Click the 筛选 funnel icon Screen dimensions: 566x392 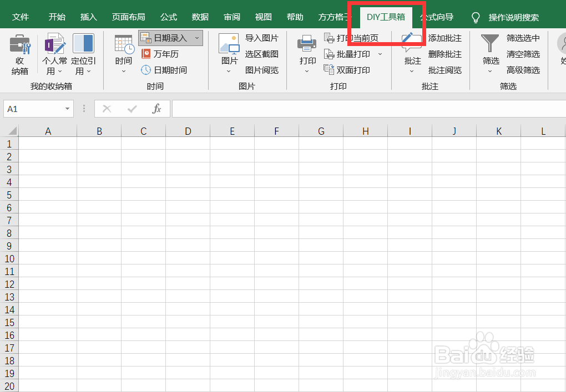click(490, 44)
